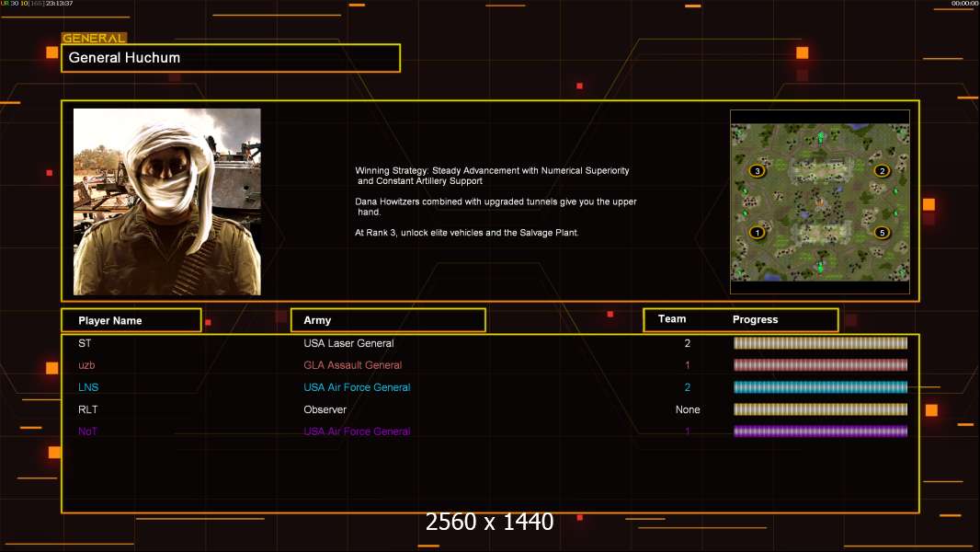This screenshot has height=552, width=980.
Task: Select player name LNS
Action: (x=88, y=387)
